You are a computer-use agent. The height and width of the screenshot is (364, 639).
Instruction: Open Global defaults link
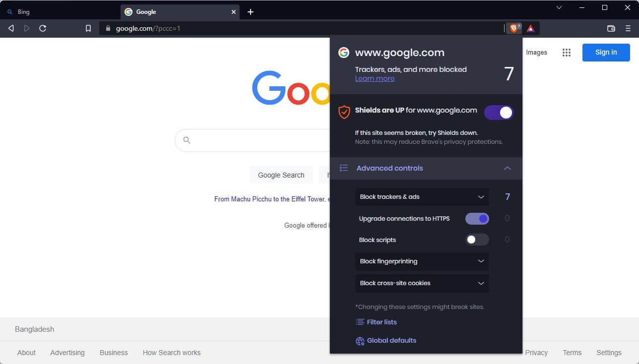coord(391,341)
